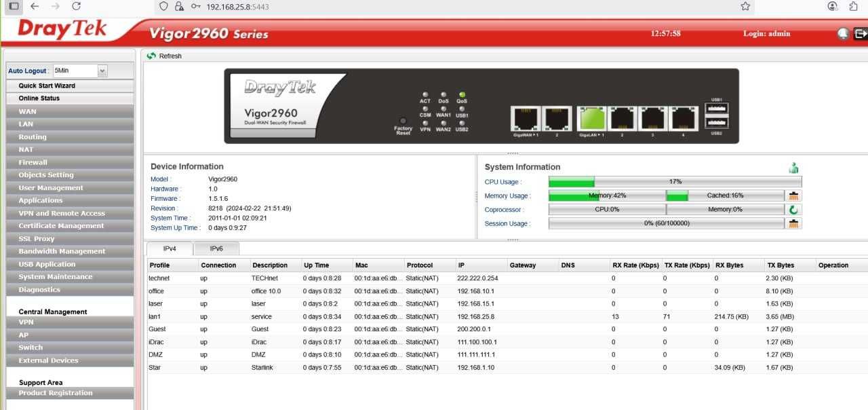
Task: Open Certificate Management menu
Action: pos(70,226)
